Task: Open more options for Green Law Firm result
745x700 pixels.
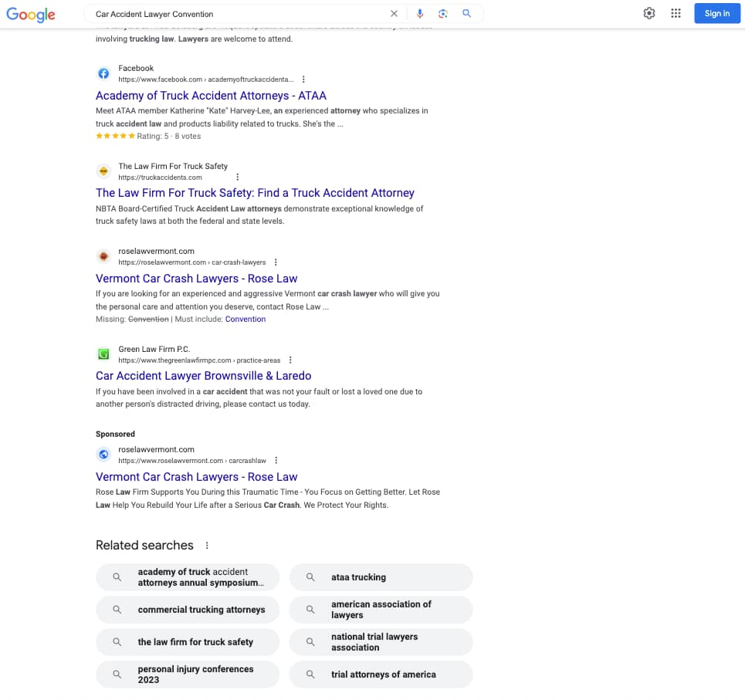Action: pyautogui.click(x=290, y=360)
